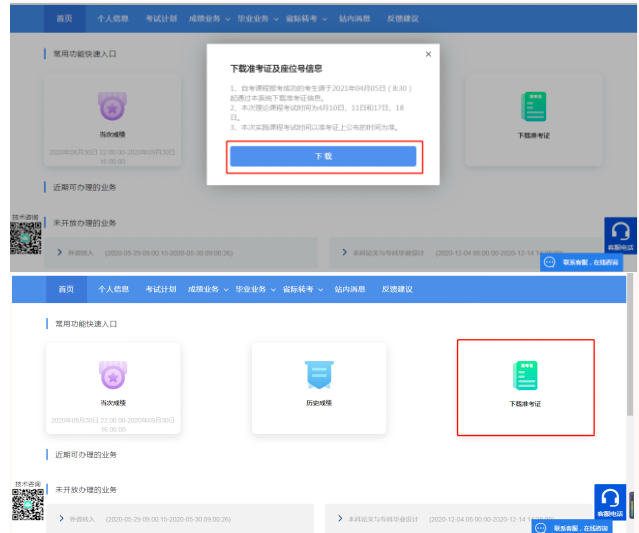Viewport: 639px width, 533px height.
Task: Expand 成绩业务 dropdown in the dimmed page navbar
Action: point(209,19)
